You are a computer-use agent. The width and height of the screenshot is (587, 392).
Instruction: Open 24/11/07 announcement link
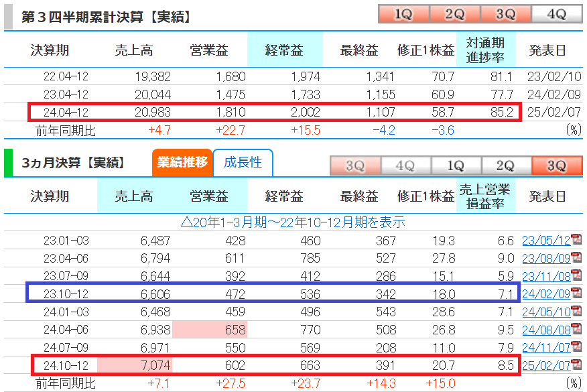point(546,348)
